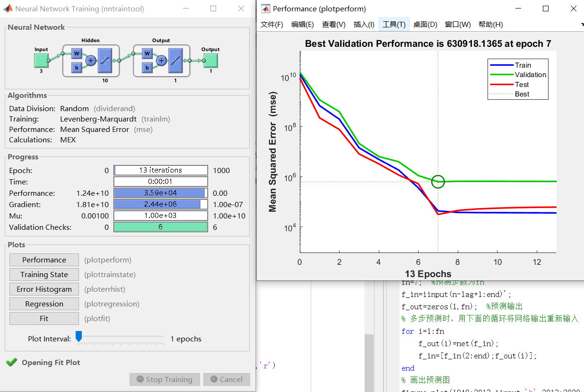Click the plot title Best Validation Performance
Image resolution: width=584 pixels, height=392 pixels.
click(x=428, y=44)
